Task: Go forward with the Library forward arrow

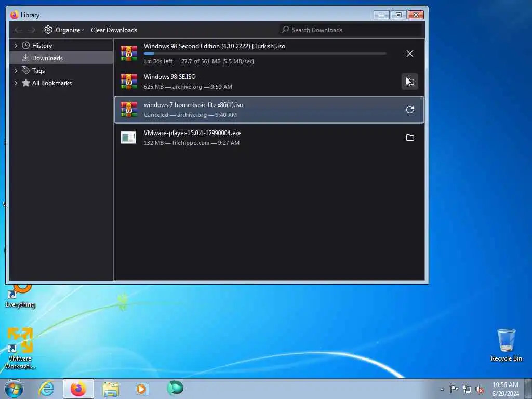Action: tap(32, 30)
